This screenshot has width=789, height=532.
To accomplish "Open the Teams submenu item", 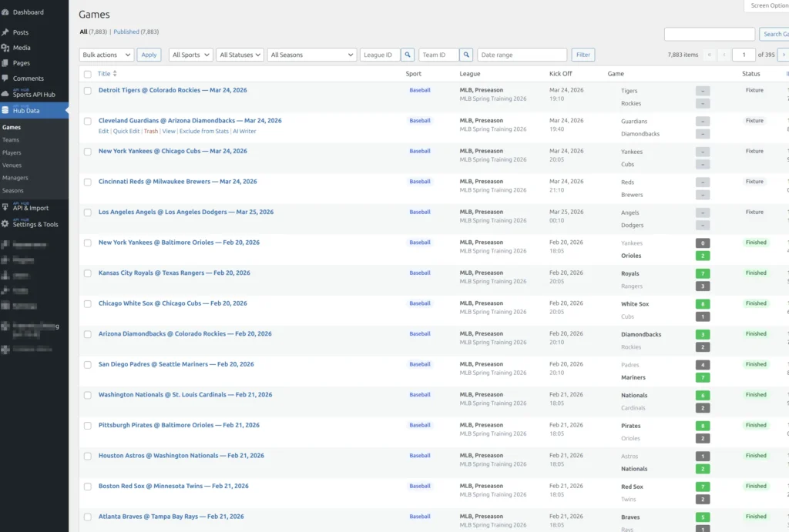I will pyautogui.click(x=11, y=140).
